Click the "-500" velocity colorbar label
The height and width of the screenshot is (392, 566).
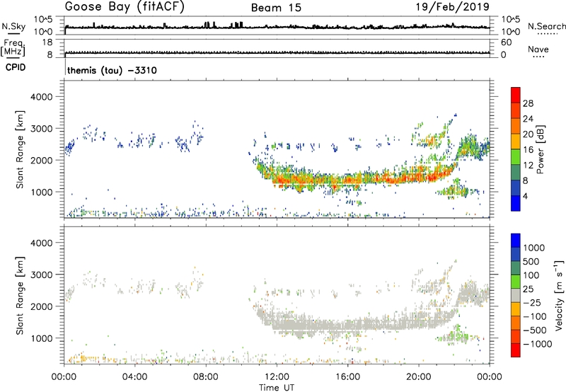coord(535,330)
